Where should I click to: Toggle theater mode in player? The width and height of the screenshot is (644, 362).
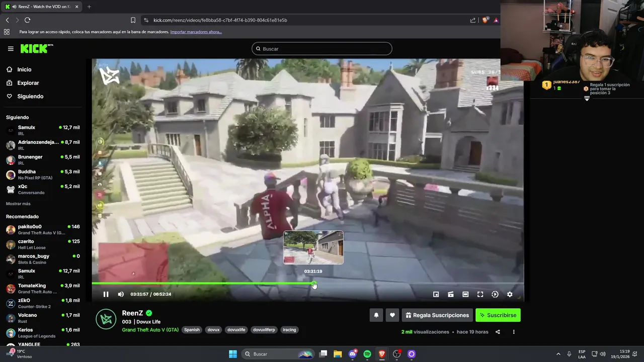(465, 294)
